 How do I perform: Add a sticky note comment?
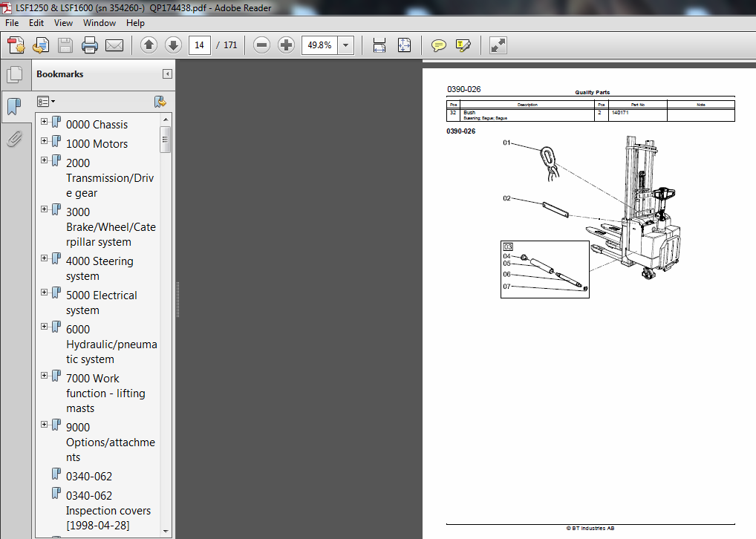point(438,45)
